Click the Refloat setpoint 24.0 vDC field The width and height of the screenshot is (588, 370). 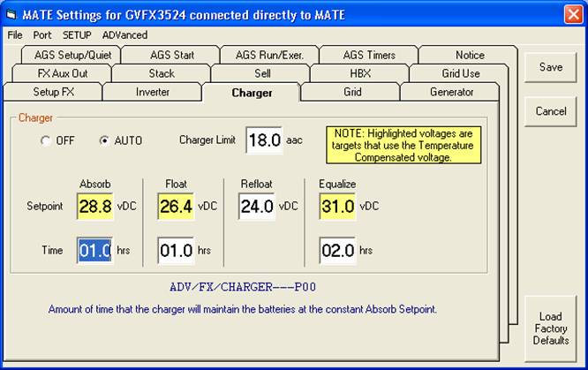coord(257,207)
